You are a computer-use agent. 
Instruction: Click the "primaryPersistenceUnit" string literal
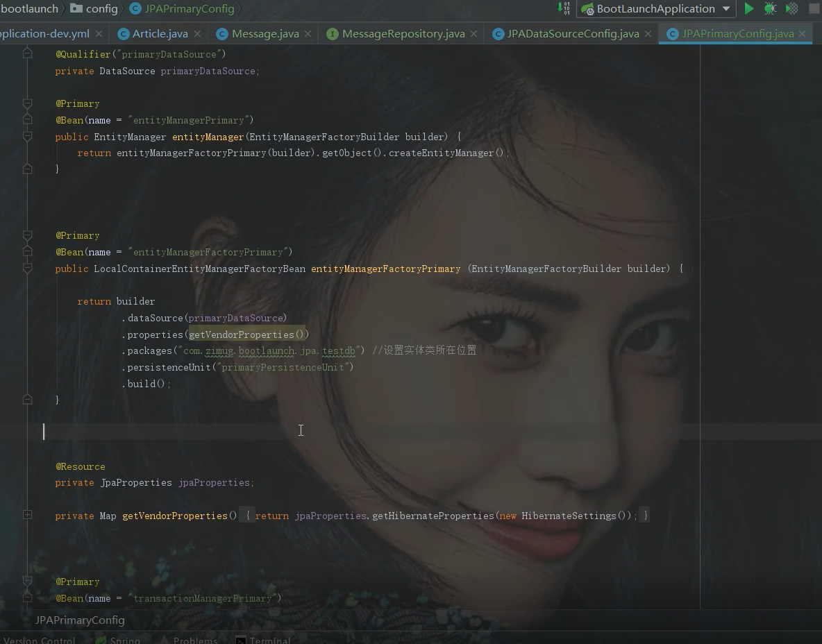tap(283, 367)
